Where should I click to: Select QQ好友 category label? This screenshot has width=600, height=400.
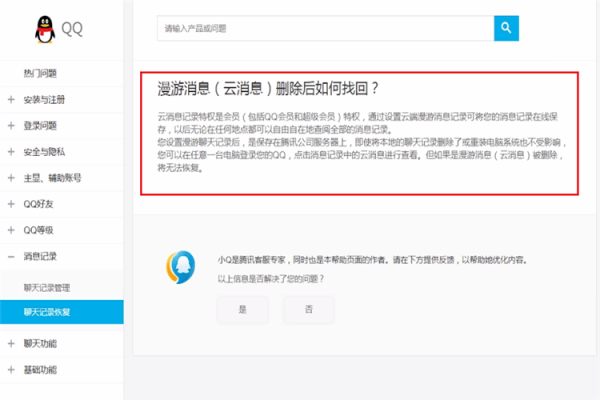click(x=38, y=204)
